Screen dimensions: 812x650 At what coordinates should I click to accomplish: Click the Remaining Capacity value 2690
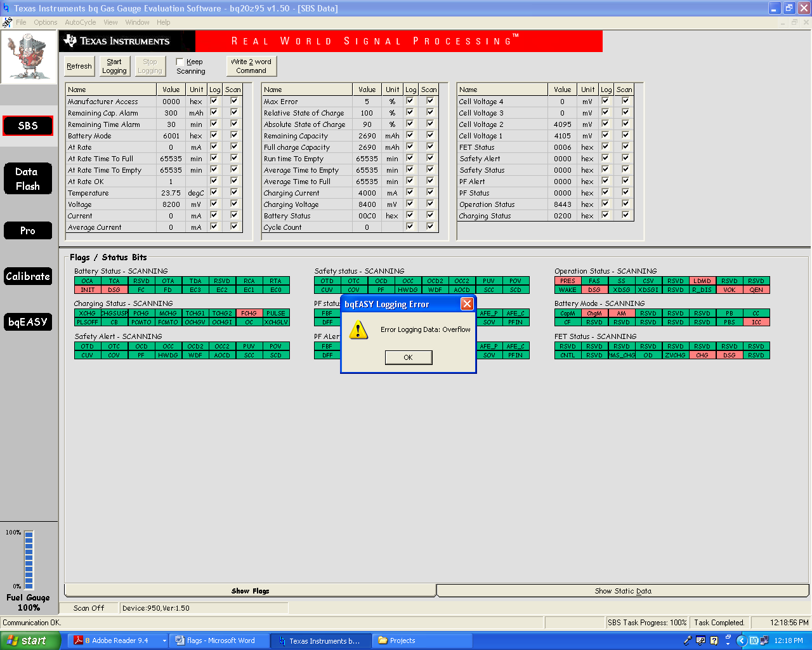[x=367, y=136]
